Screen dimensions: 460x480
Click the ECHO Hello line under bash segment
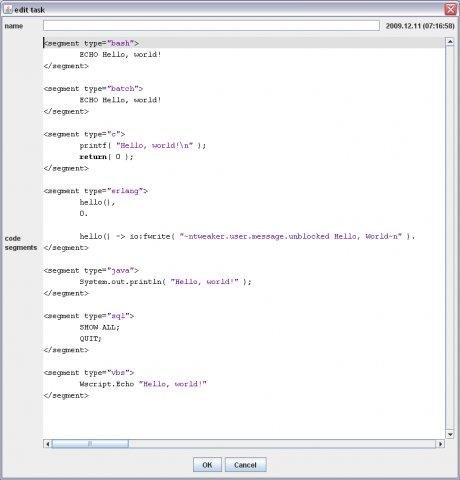point(120,55)
